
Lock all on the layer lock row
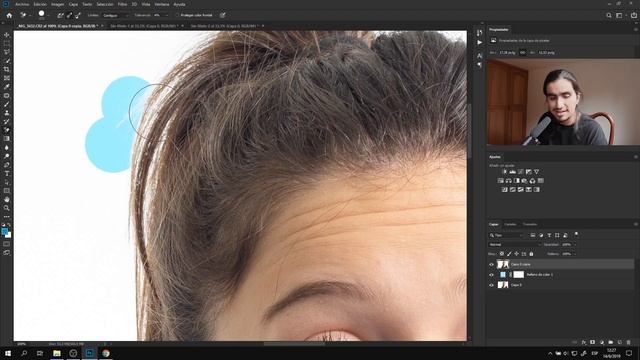pos(531,254)
